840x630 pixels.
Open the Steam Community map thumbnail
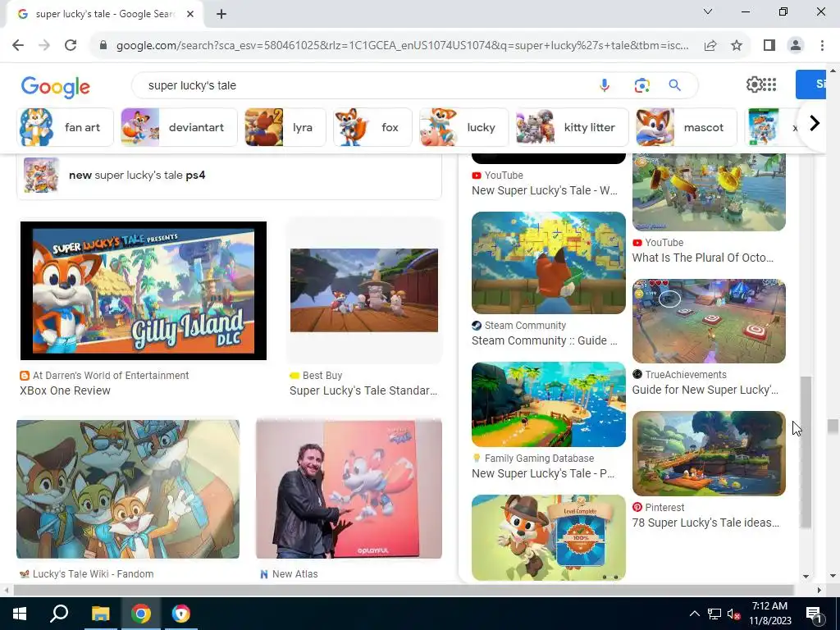pos(549,262)
